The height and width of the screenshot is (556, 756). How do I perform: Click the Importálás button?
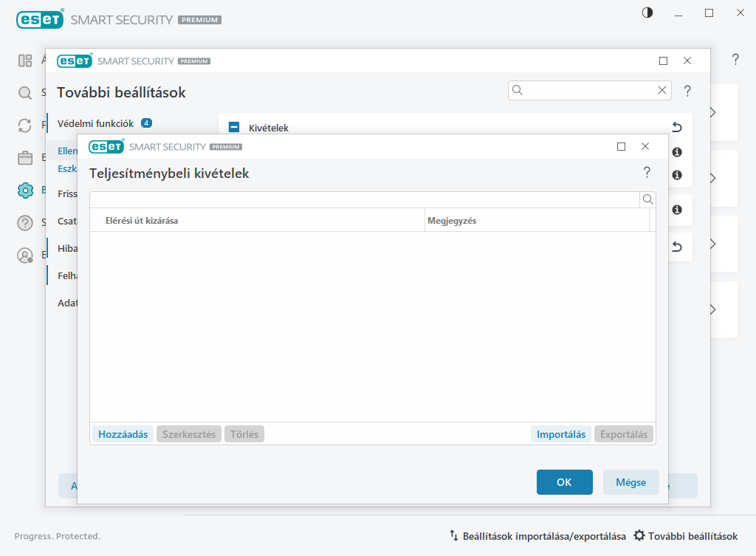pos(560,434)
